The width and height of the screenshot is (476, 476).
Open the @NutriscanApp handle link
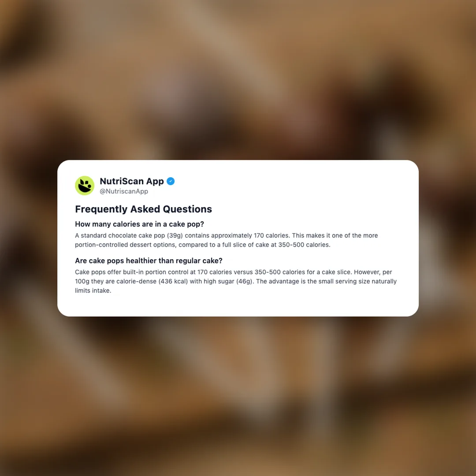pos(124,191)
